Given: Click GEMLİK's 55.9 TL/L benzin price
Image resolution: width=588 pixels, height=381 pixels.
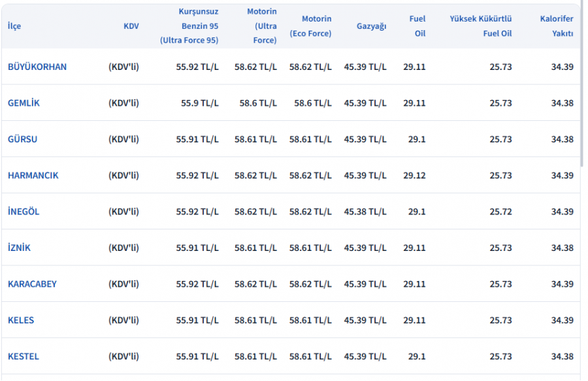Looking at the screenshot, I should (200, 103).
